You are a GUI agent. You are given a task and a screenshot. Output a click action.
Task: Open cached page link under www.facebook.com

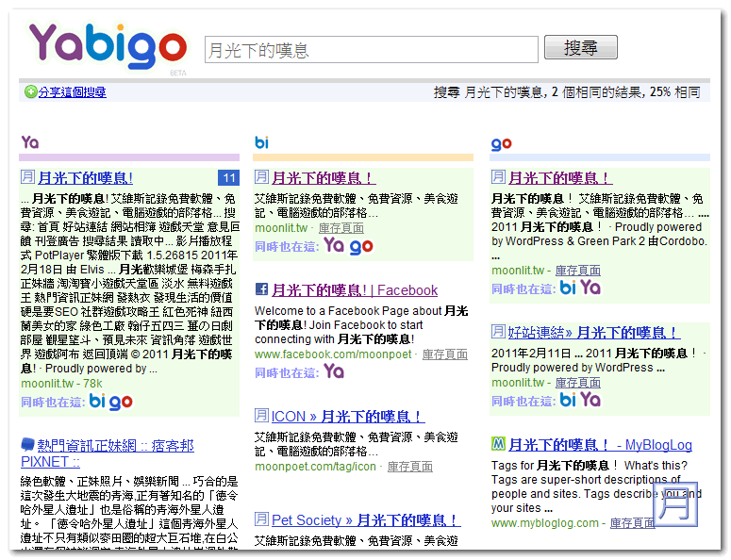(444, 354)
